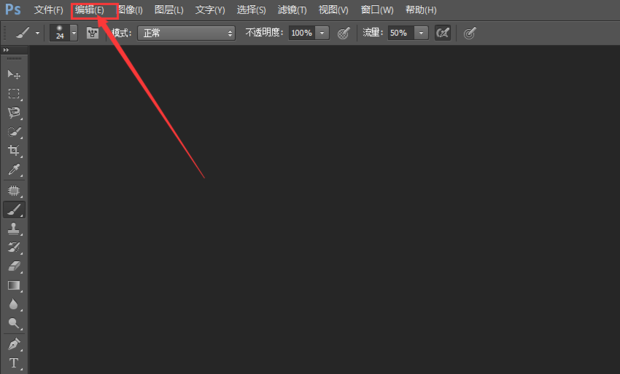Select the Rectangular Marquee tool
620x374 pixels.
tap(14, 94)
